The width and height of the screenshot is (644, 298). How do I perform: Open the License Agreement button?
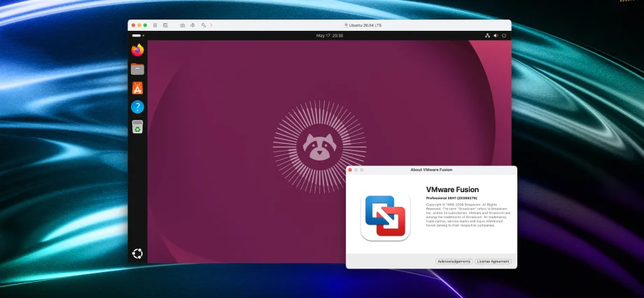pos(493,262)
